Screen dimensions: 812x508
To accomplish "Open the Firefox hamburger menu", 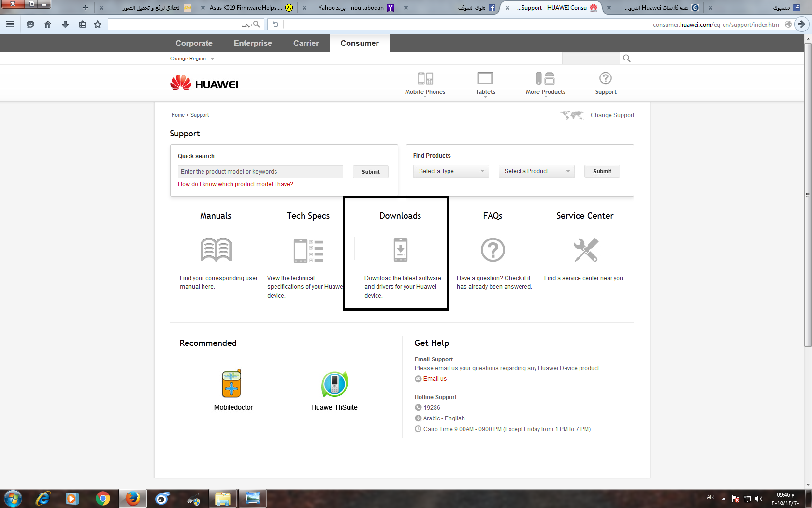I will (10, 24).
